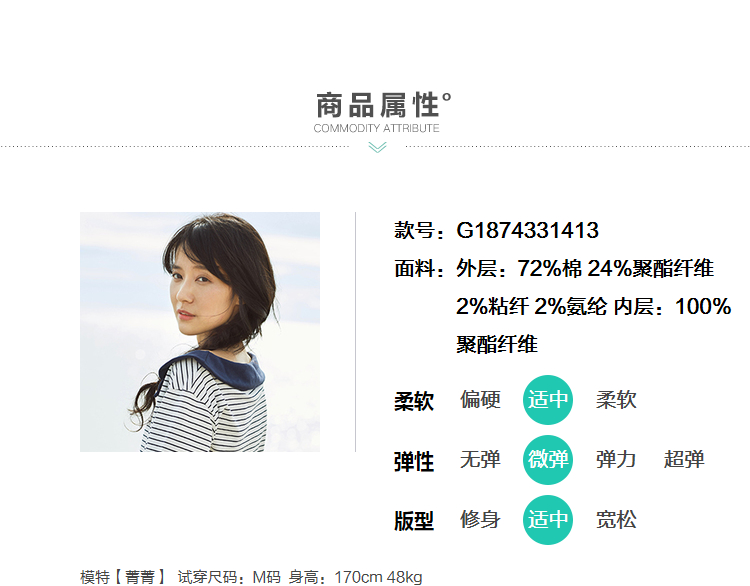
Task: Click the 版型 row label
Action: [414, 521]
